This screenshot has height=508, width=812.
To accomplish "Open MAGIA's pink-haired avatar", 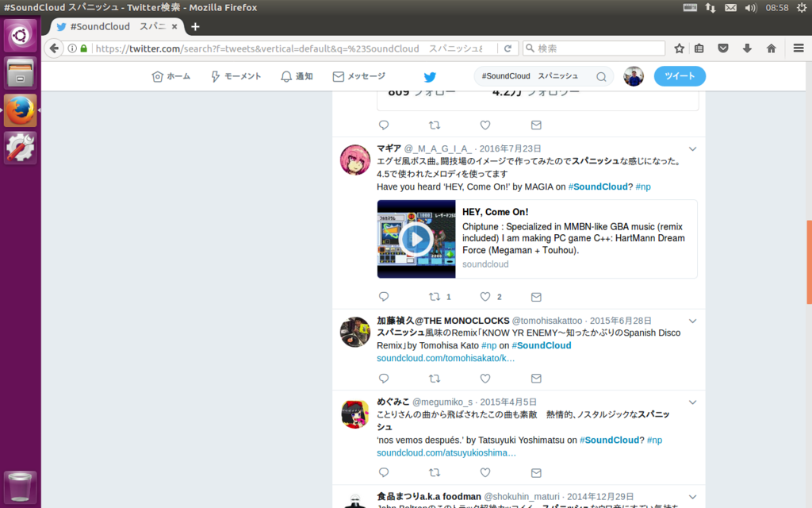I will click(x=354, y=160).
